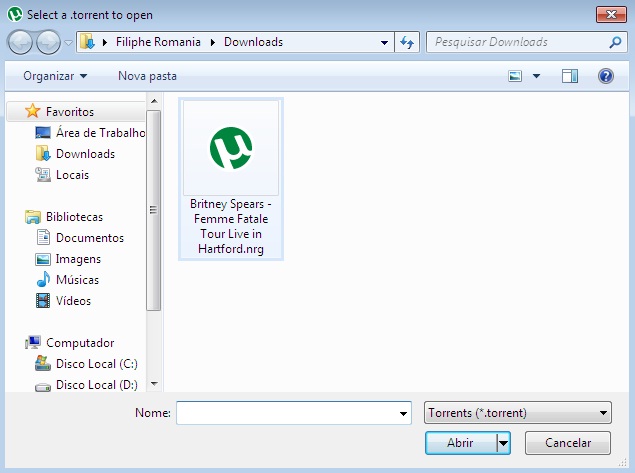The width and height of the screenshot is (635, 473).
Task: Click Downloads in the address path
Action: click(254, 42)
